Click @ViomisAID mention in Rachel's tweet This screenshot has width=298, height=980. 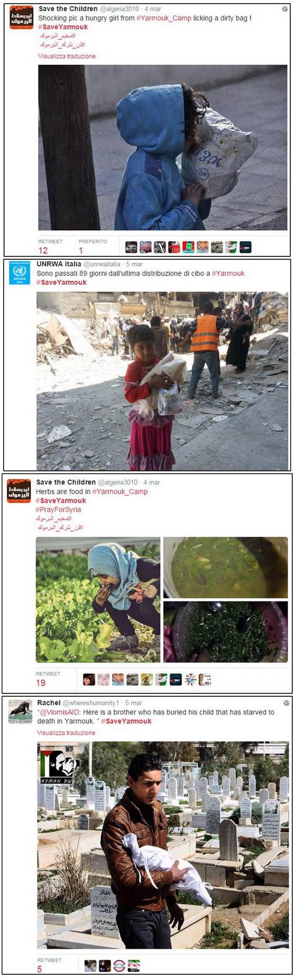pyautogui.click(x=60, y=712)
